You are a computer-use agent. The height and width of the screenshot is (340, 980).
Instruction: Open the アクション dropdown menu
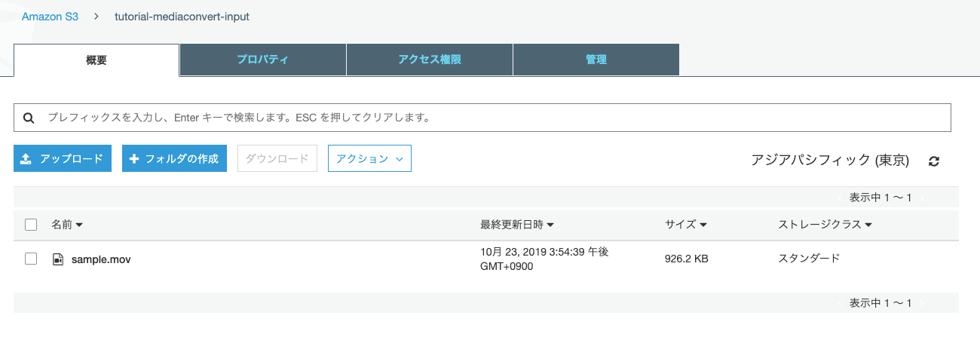pos(369,158)
